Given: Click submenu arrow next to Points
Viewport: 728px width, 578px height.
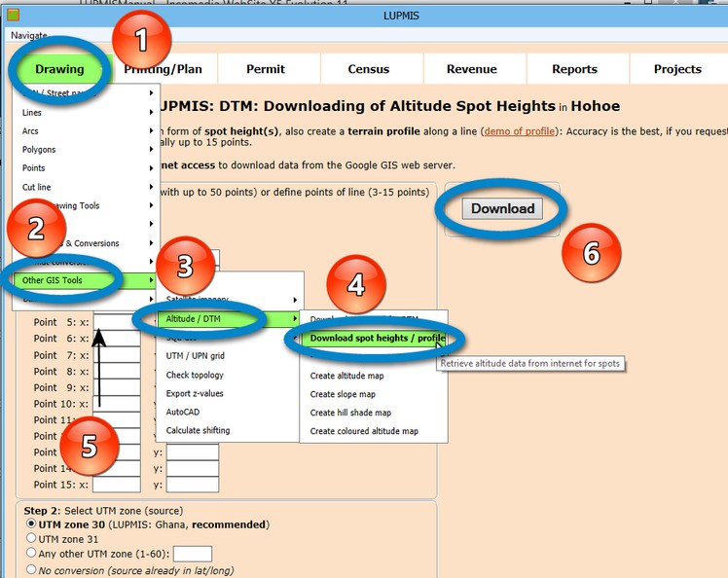Looking at the screenshot, I should click(x=152, y=168).
